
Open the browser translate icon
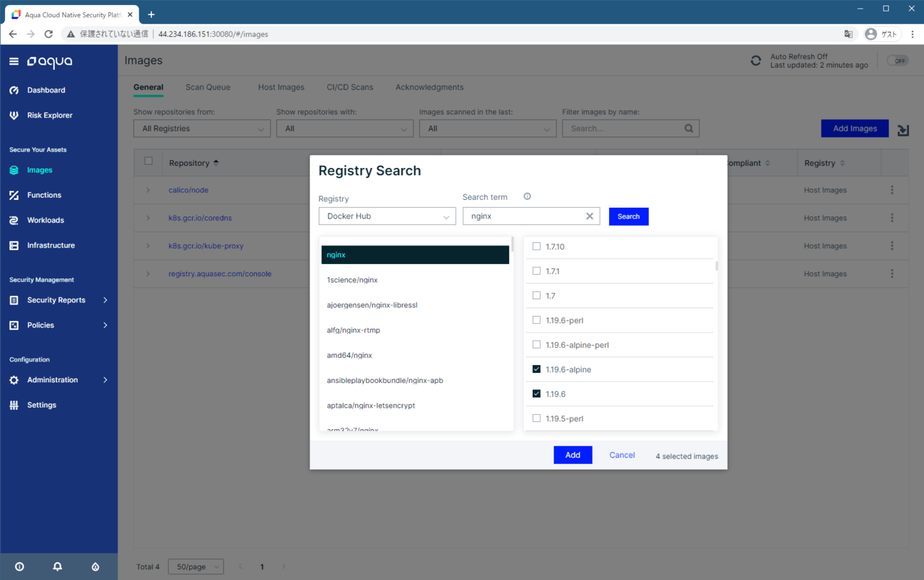(x=849, y=34)
